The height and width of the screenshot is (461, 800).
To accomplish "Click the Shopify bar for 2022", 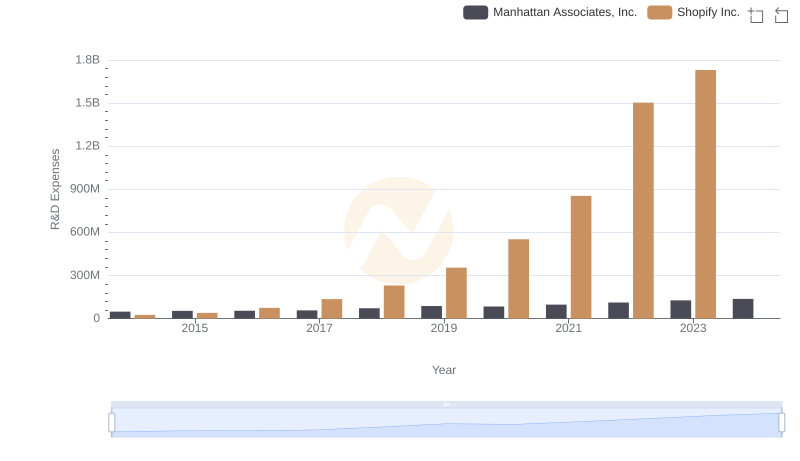I will (x=643, y=211).
